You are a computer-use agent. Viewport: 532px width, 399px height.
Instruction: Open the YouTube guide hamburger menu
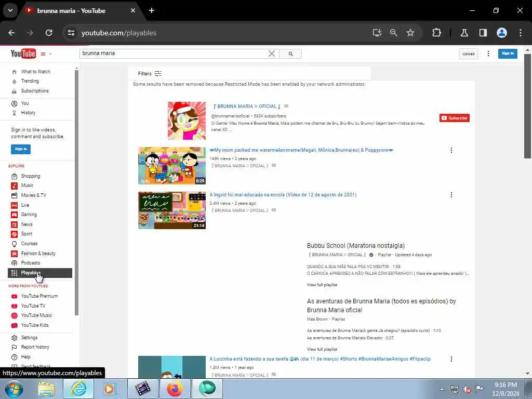pyautogui.click(x=43, y=54)
